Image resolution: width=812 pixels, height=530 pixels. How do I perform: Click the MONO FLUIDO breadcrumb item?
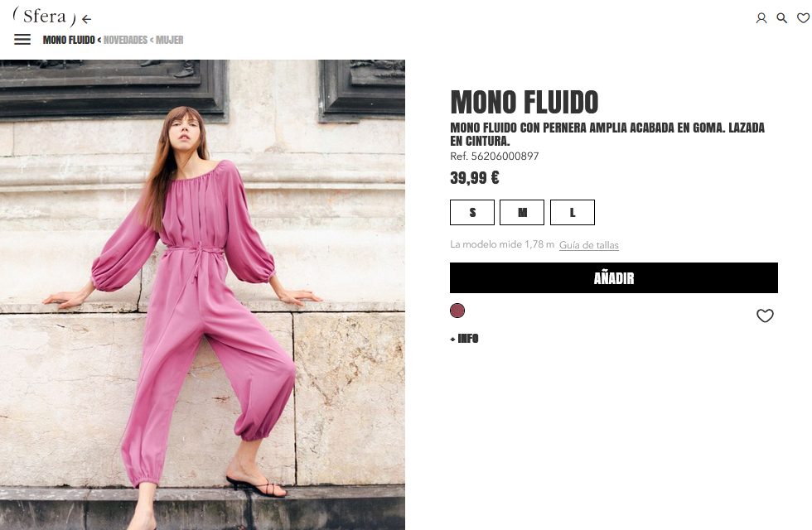click(x=69, y=40)
